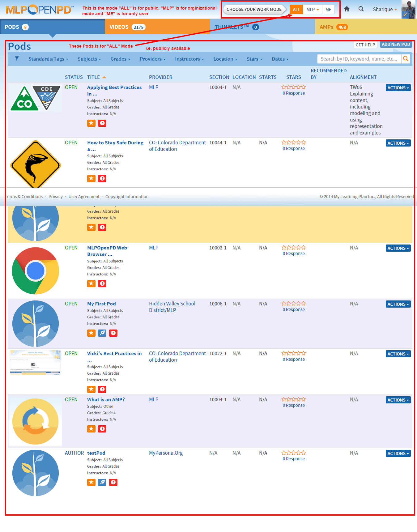Click star icon under My First Pod
417x532 pixels.
[91, 333]
